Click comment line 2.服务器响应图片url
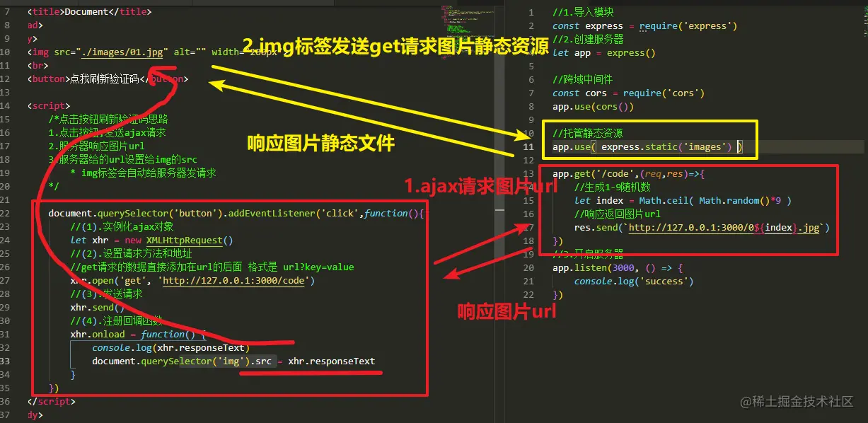Screen dimensions: 868x423 pyautogui.click(x=97, y=146)
